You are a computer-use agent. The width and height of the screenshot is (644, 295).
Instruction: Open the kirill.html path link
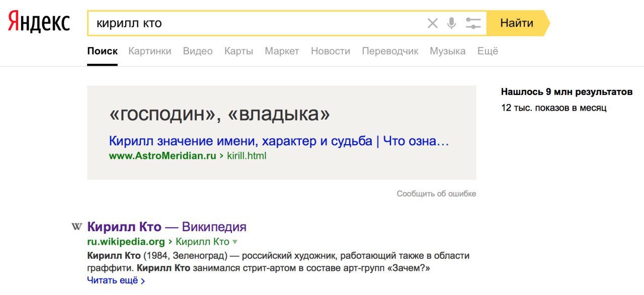[247, 156]
